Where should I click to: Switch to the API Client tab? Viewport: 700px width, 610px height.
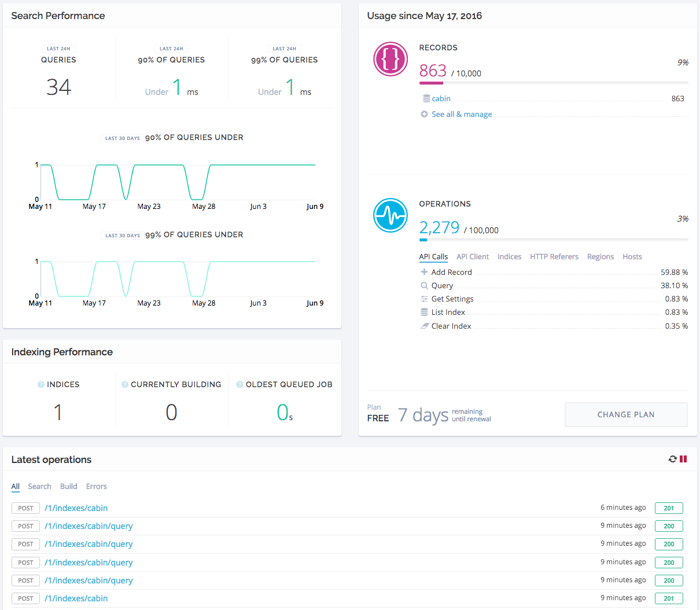click(472, 256)
